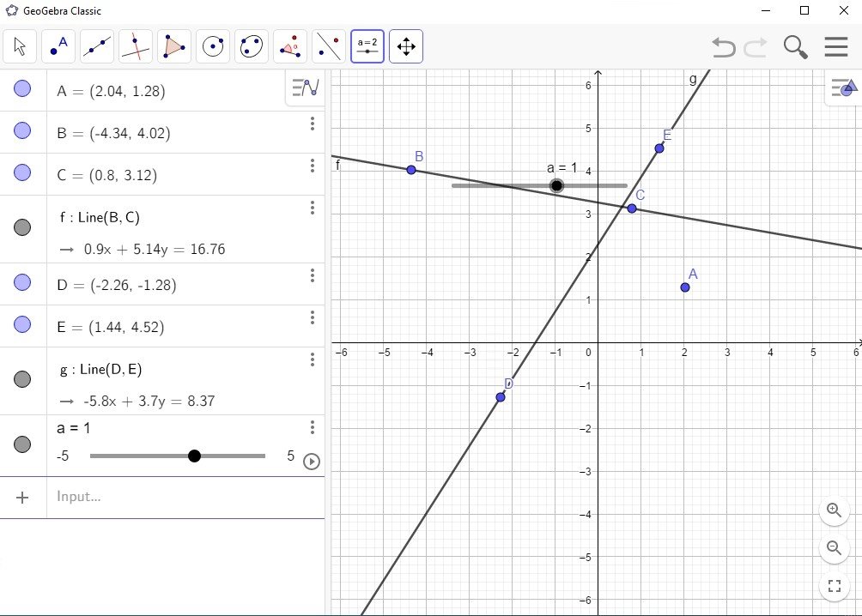Open the more options for line f
The width and height of the screenshot is (862, 616).
click(313, 207)
